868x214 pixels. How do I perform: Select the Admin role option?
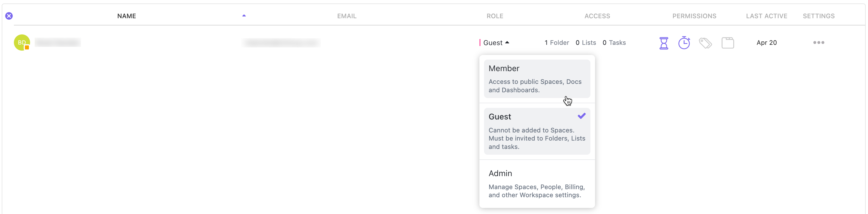tap(537, 184)
